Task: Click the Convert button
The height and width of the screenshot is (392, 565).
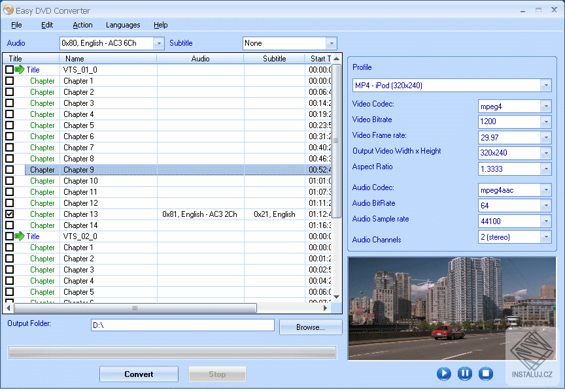Action: [139, 374]
